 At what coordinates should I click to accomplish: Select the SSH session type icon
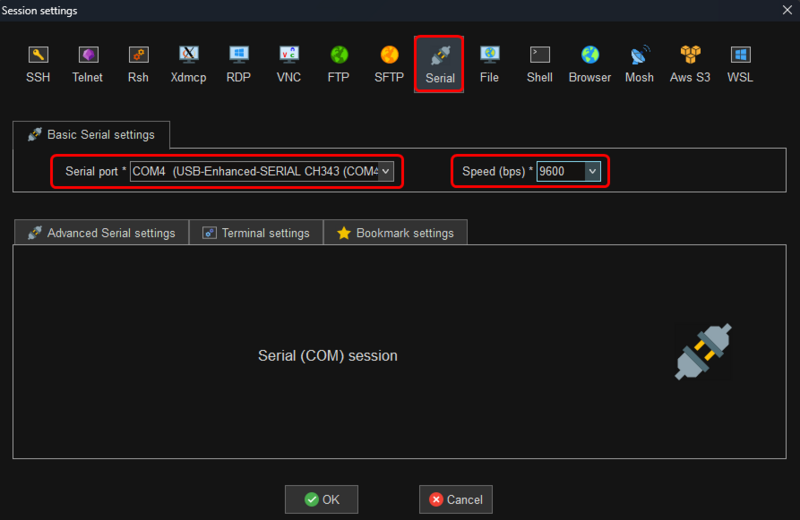38,64
